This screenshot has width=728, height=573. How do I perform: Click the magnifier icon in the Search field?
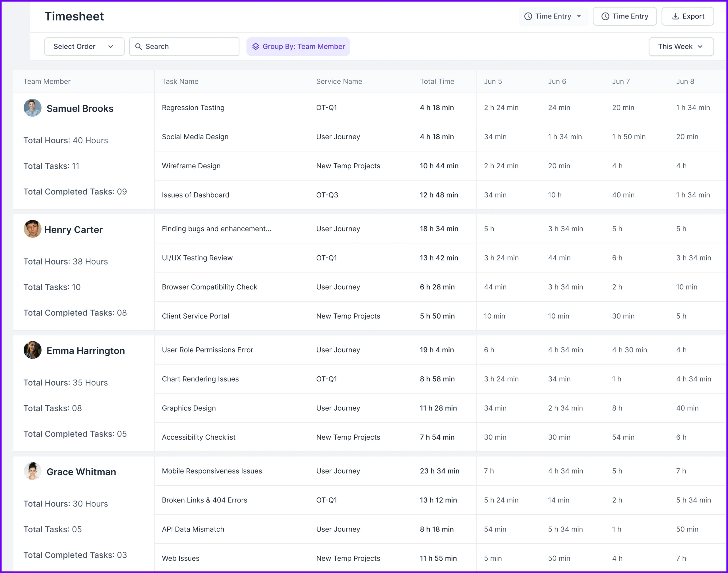(x=138, y=47)
